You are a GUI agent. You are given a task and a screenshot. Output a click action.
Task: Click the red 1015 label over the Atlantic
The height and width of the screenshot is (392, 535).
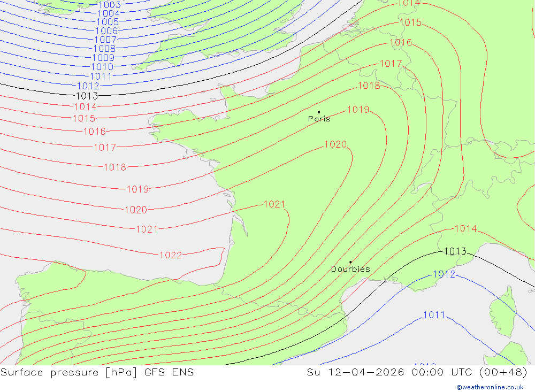[85, 119]
